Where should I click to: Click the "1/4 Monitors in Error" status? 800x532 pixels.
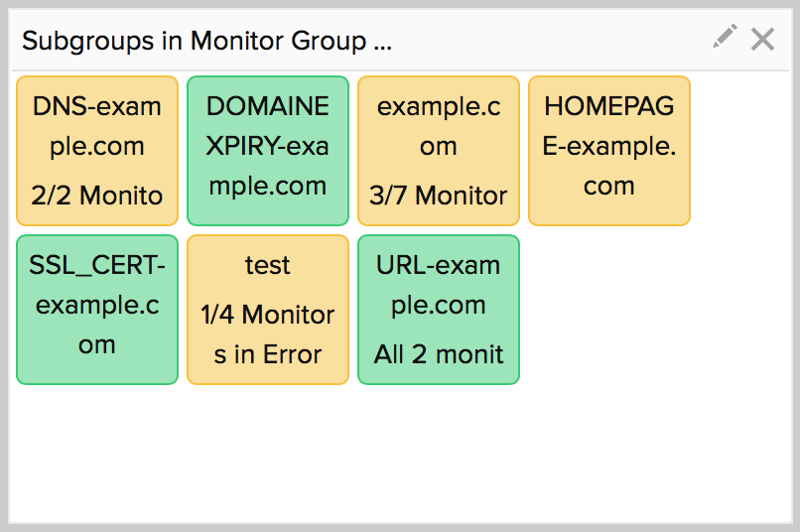(x=268, y=334)
